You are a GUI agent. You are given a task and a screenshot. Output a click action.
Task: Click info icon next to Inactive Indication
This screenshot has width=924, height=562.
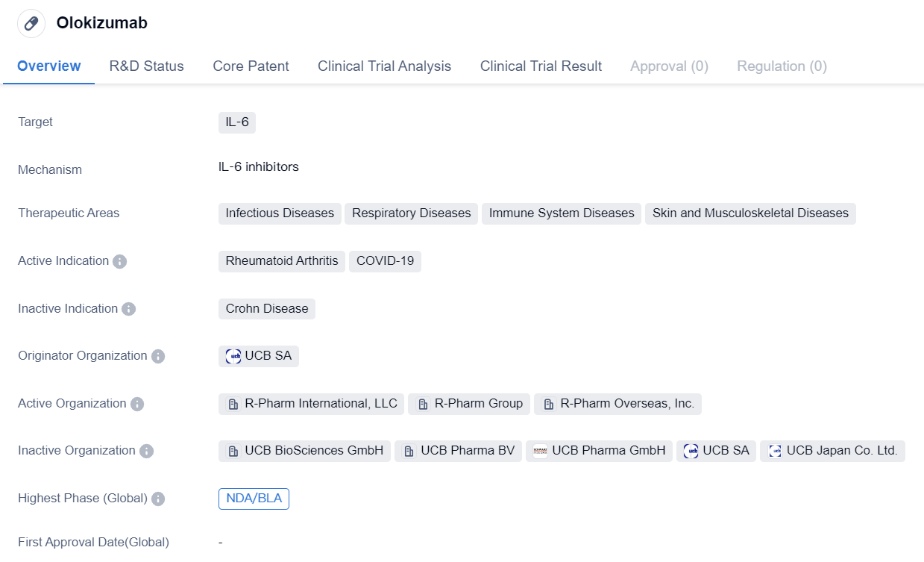click(128, 309)
